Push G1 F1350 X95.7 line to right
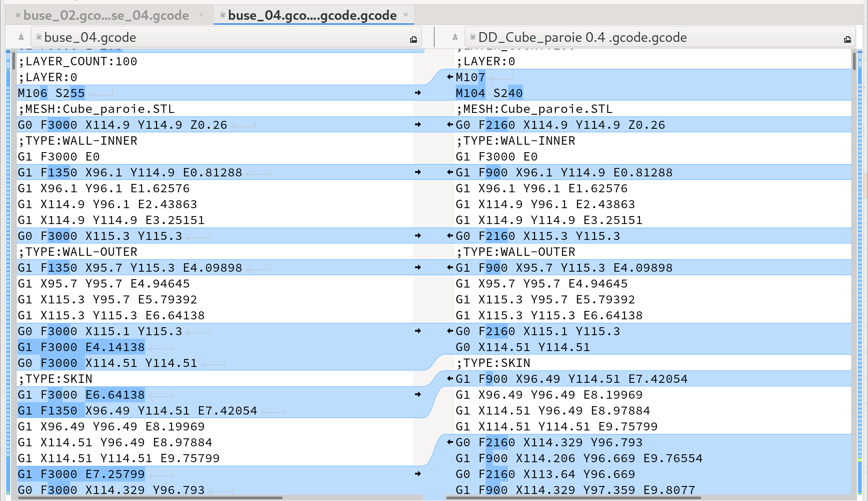Screen dimensions: 868x501 tap(418, 268)
